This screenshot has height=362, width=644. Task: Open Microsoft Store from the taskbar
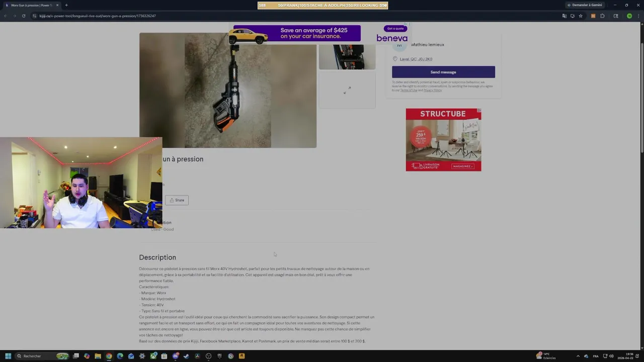tap(164, 356)
